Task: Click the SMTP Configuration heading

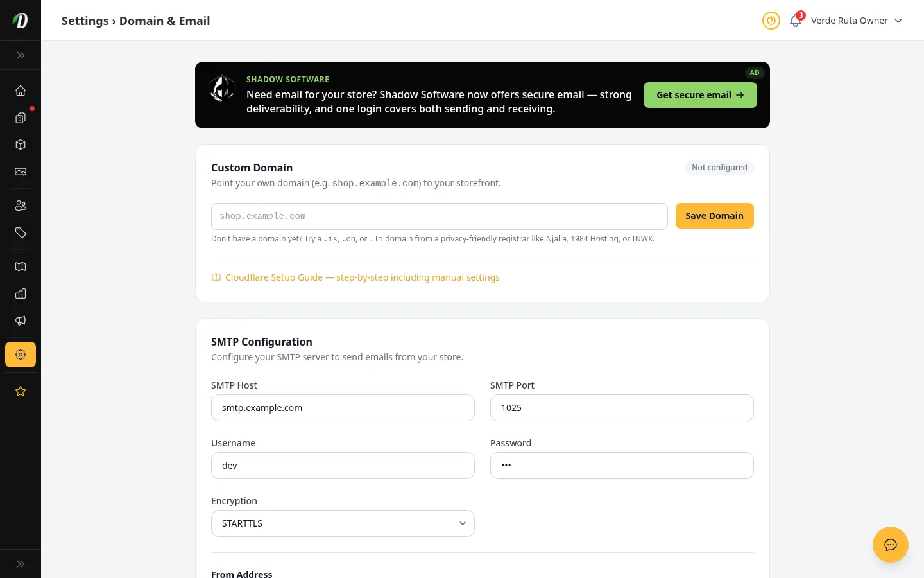Action: 262,342
